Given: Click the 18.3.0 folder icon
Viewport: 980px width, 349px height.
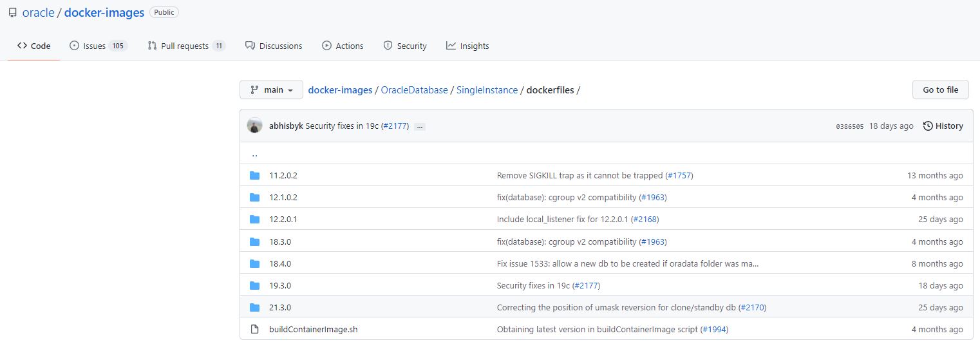Looking at the screenshot, I should click(x=254, y=242).
